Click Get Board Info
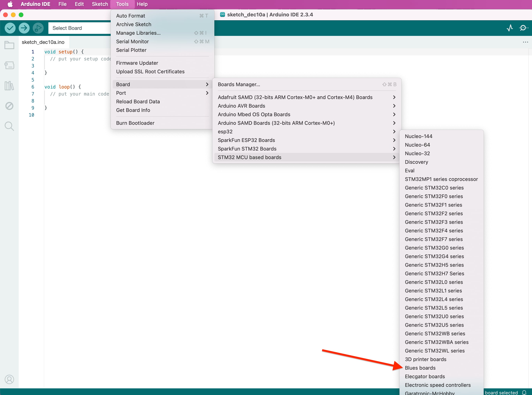Screen dimensions: 532x395 point(163,110)
